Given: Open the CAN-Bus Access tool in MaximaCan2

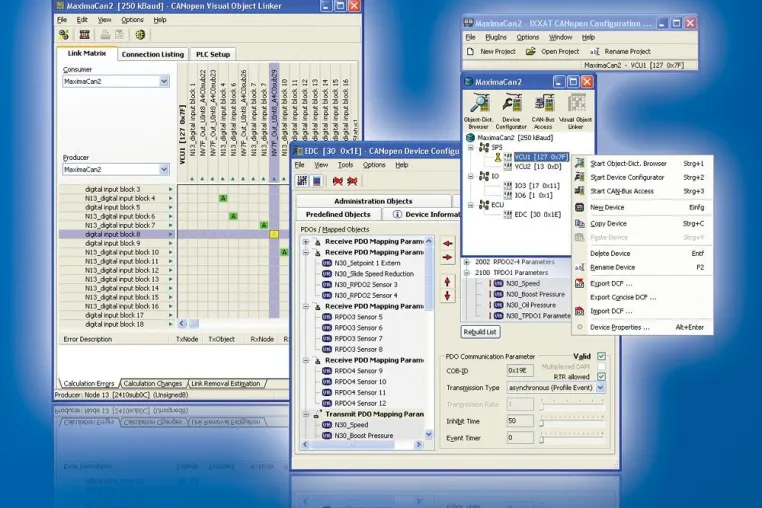Looking at the screenshot, I should pos(543,111).
